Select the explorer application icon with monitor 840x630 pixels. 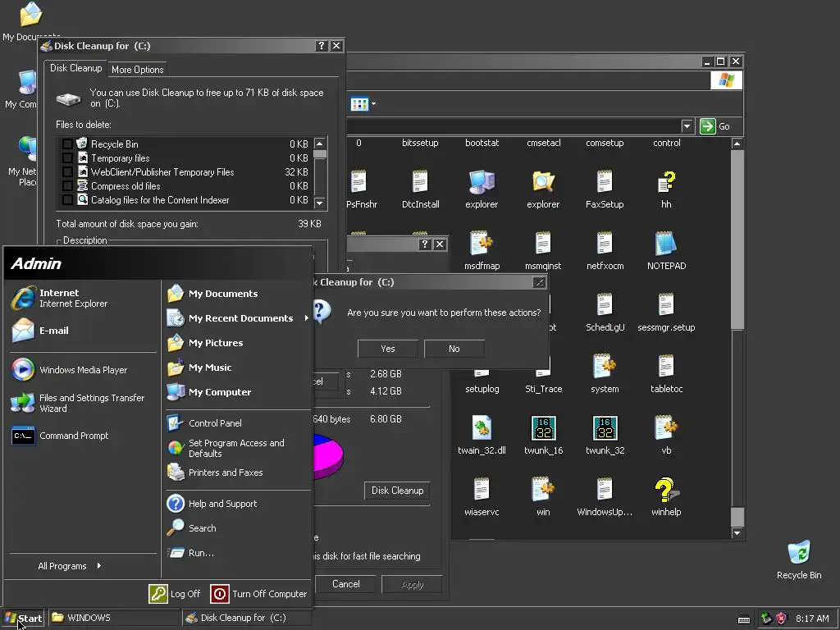pyautogui.click(x=482, y=189)
